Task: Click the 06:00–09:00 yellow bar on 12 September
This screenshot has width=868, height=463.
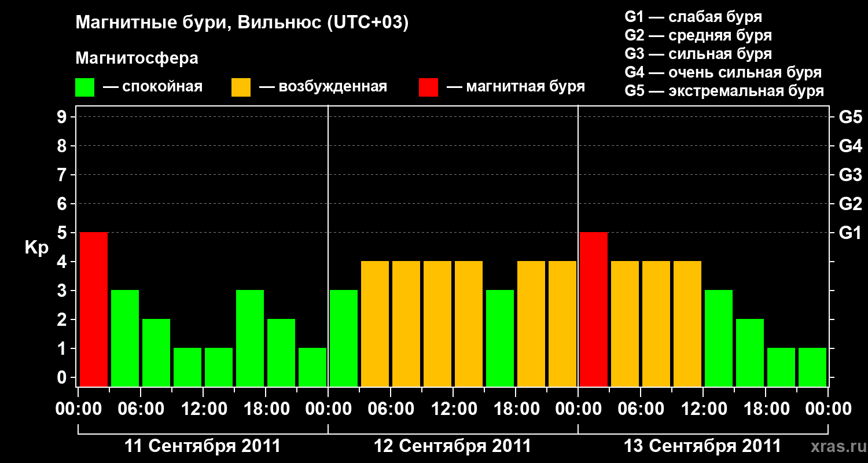Action: pos(406,324)
